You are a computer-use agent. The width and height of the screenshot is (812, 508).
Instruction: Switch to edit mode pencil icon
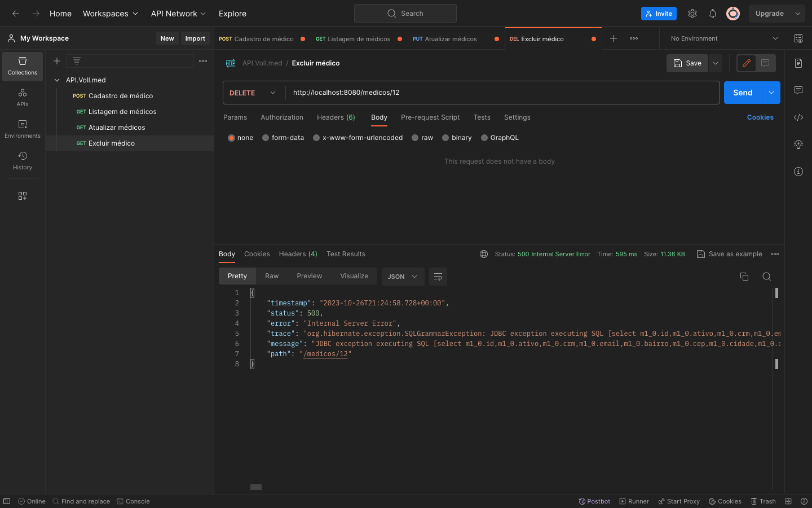(x=747, y=63)
